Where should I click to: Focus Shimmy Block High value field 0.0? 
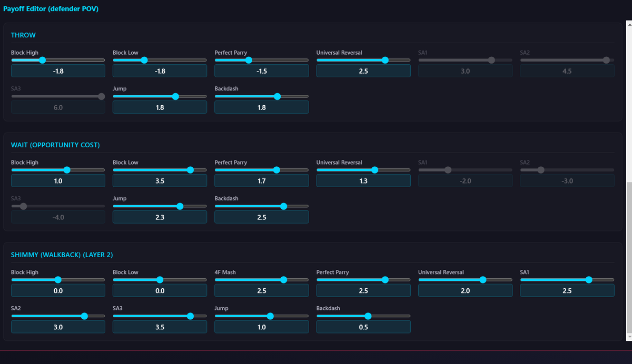tap(58, 291)
